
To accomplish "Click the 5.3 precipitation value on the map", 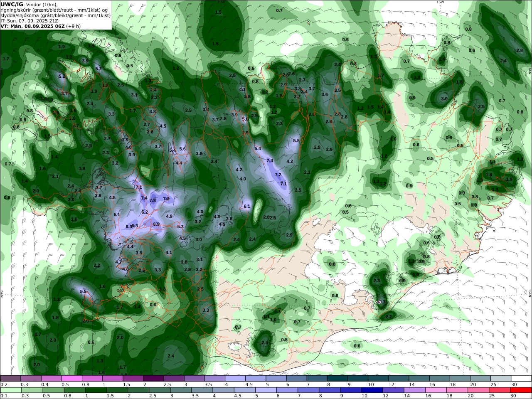I will (180, 227).
